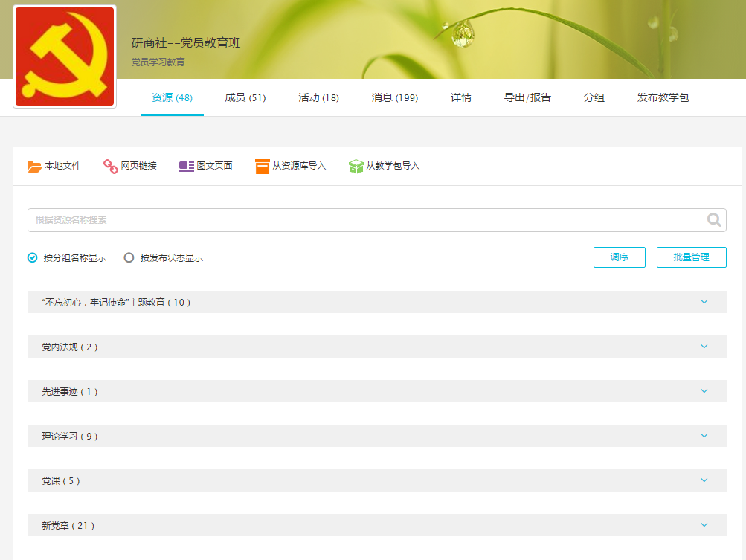The height and width of the screenshot is (560, 746).
Task: Click the party emblem class avatar
Action: coord(65,57)
